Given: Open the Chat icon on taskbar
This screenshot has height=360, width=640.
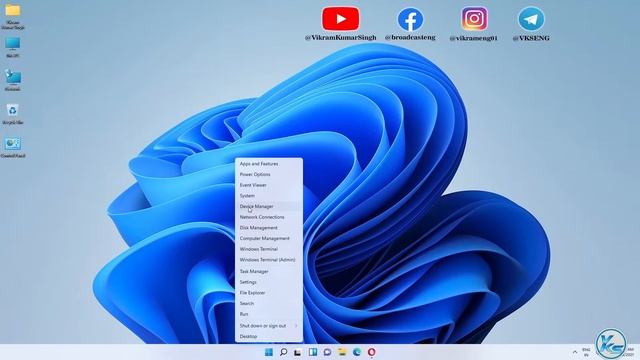Looking at the screenshot, I should coord(327,352).
